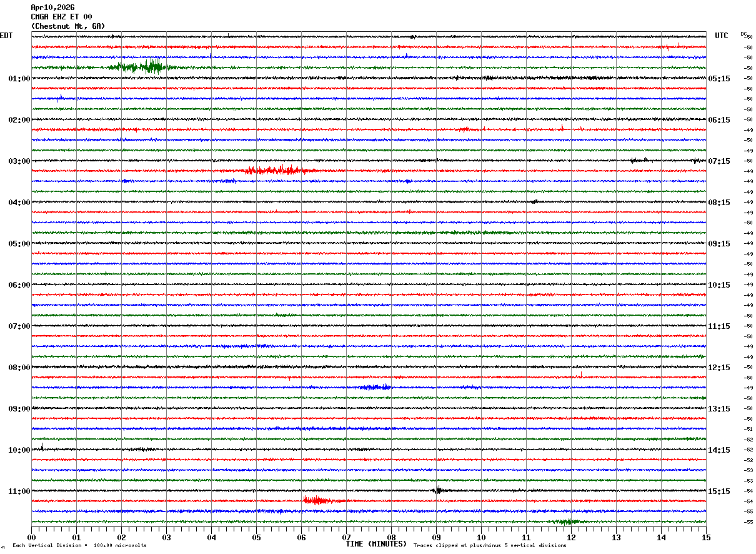The width and height of the screenshot is (756, 554).
Task: Click the black spike after minute 0 at 10:00
Action: point(42,446)
